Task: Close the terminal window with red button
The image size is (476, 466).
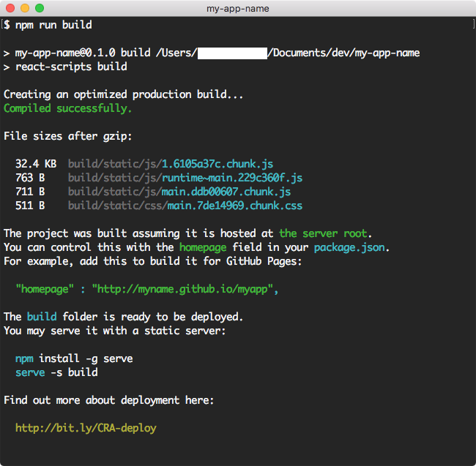Action: point(10,8)
